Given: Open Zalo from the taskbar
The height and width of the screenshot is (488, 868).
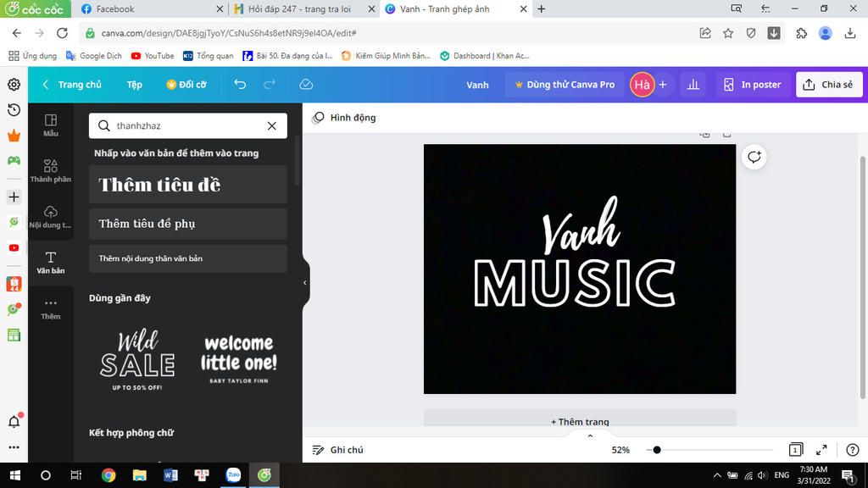Looking at the screenshot, I should point(233,475).
